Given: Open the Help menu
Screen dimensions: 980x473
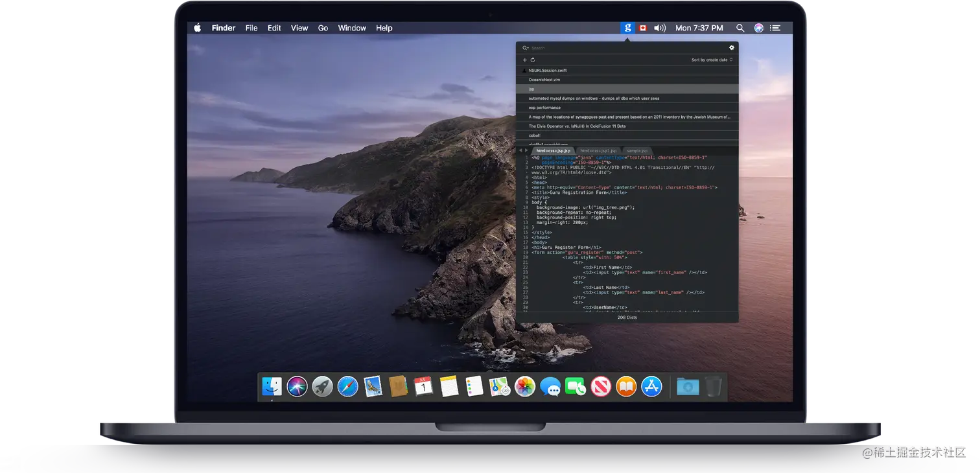Looking at the screenshot, I should point(384,28).
